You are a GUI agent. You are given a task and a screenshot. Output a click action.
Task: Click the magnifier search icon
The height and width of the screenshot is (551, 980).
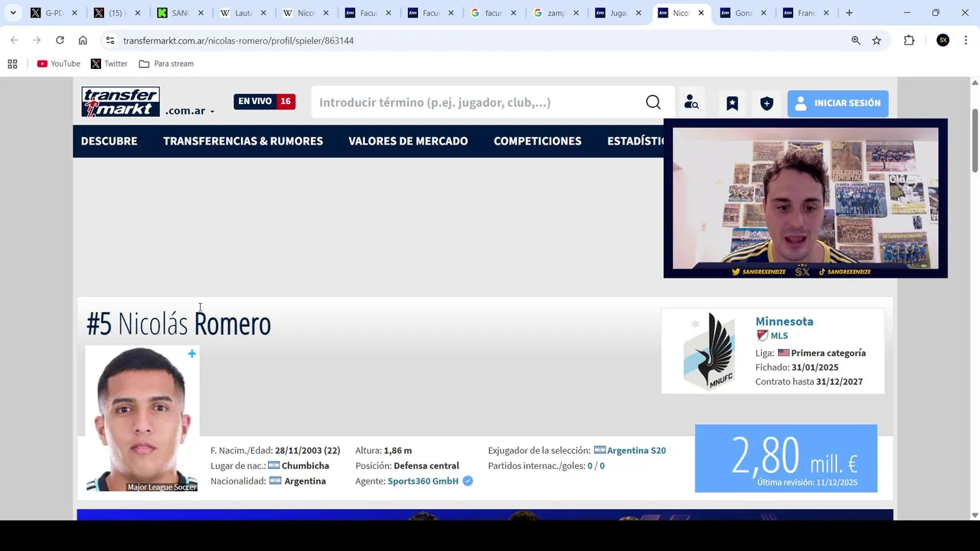pos(653,103)
